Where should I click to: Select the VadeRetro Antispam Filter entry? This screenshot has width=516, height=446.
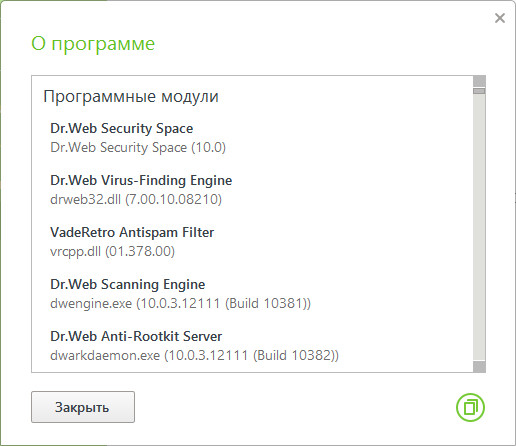132,232
